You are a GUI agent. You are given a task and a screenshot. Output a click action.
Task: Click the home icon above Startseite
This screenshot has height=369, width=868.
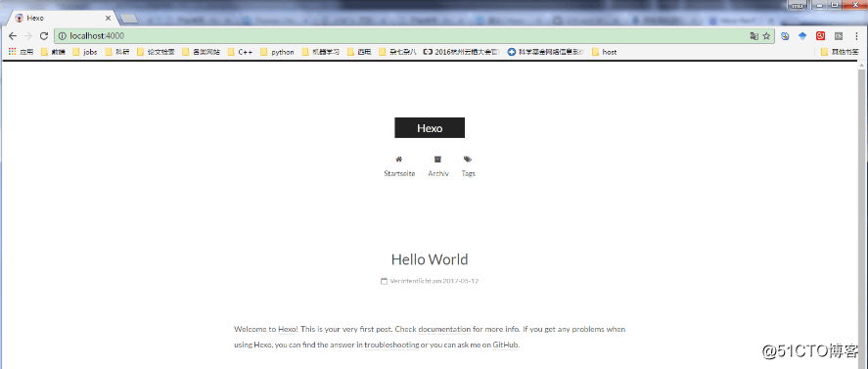pos(399,159)
